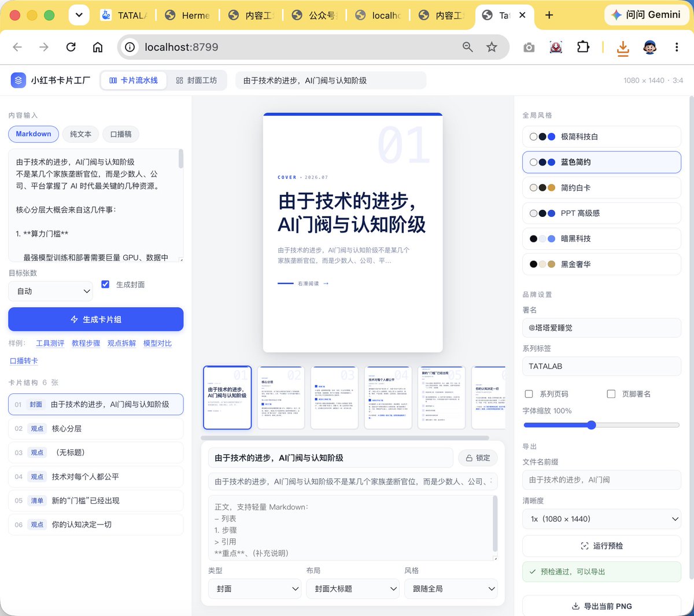Choose the 蓝色简约 style
Image resolution: width=694 pixels, height=616 pixels.
pyautogui.click(x=601, y=163)
